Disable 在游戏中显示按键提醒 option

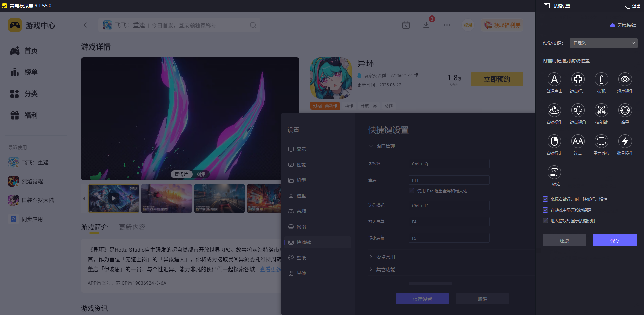click(545, 210)
